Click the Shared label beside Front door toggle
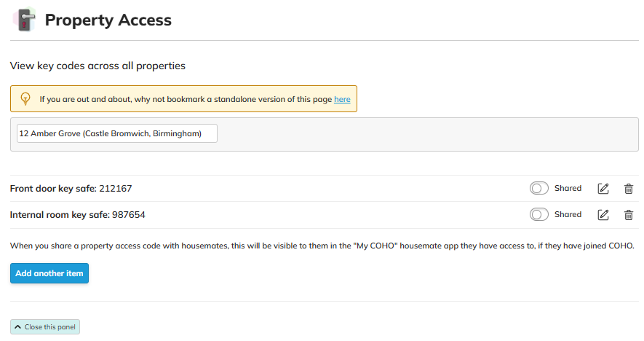644x341 pixels. (x=568, y=189)
